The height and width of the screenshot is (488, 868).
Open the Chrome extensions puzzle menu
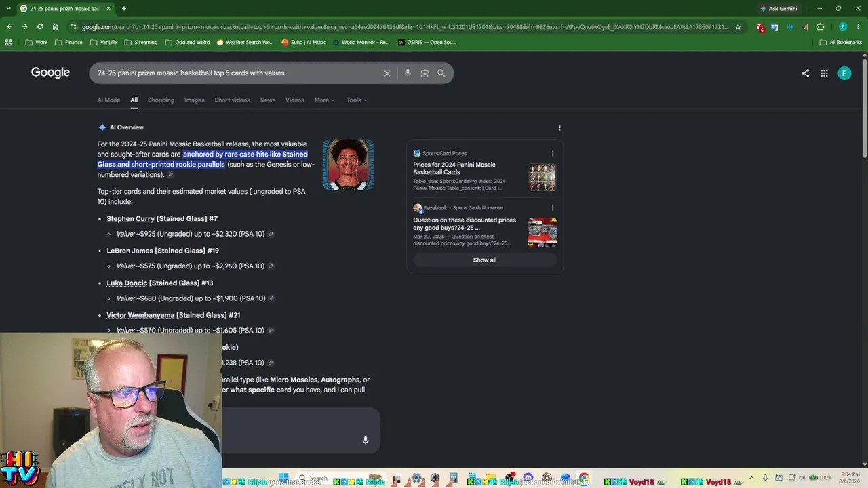point(821,27)
